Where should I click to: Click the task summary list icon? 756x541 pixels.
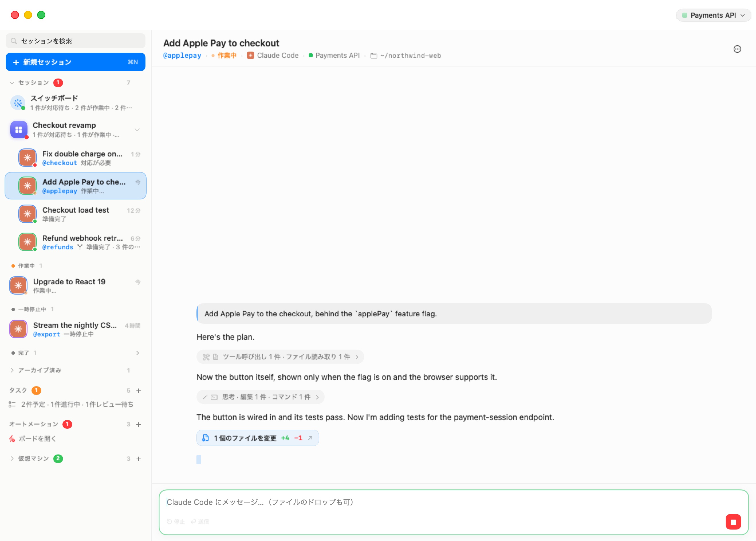pyautogui.click(x=12, y=404)
